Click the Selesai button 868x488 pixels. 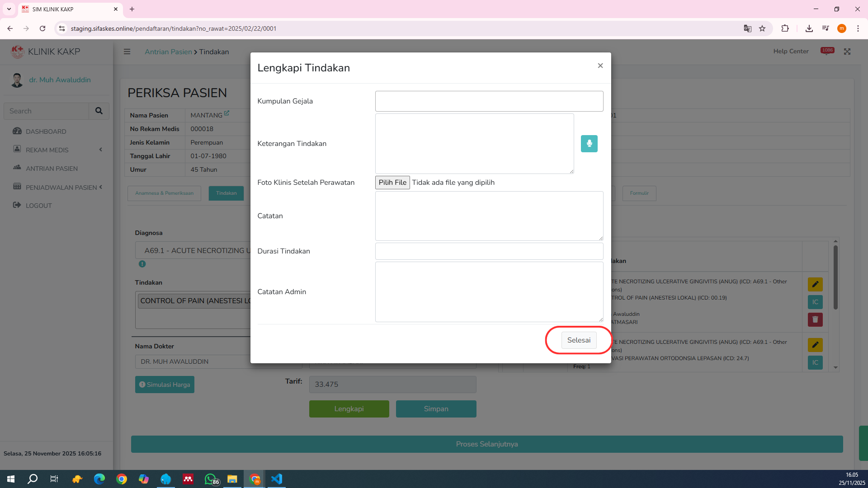[x=579, y=340]
